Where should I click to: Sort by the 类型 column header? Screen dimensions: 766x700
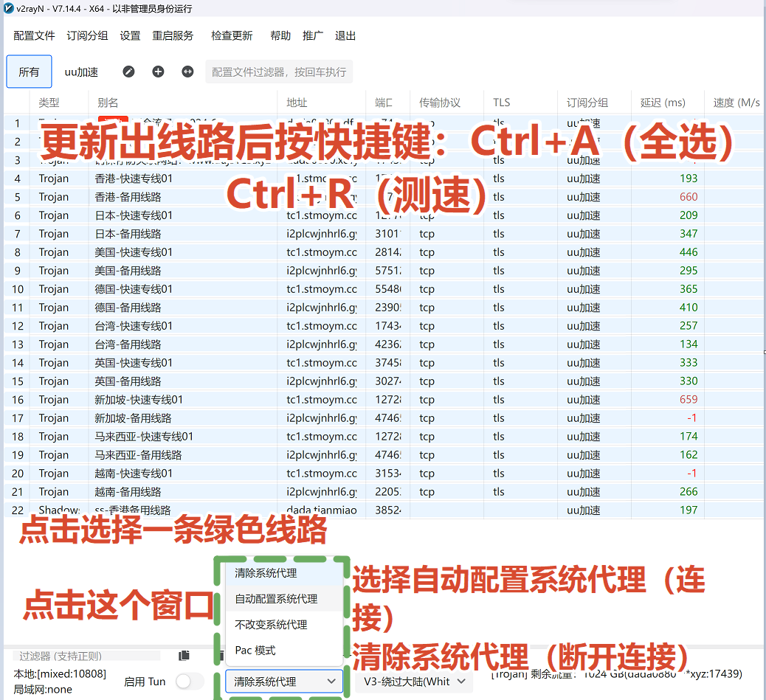[59, 103]
